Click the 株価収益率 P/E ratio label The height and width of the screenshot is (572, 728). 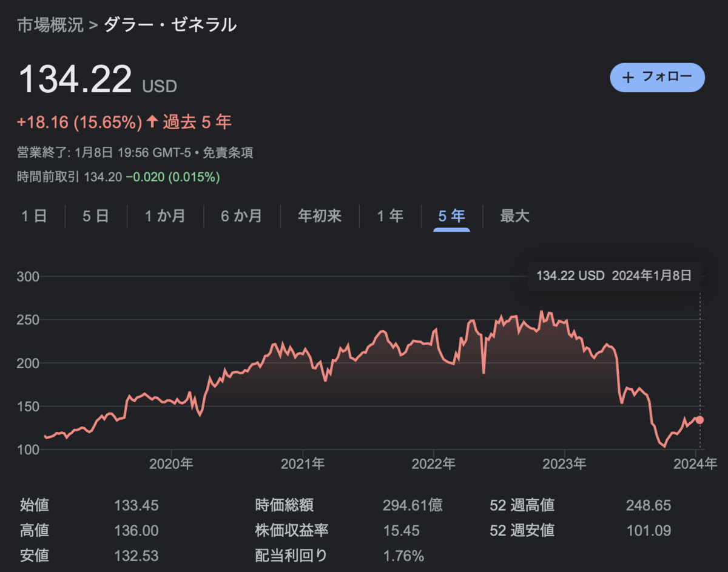[x=292, y=531]
